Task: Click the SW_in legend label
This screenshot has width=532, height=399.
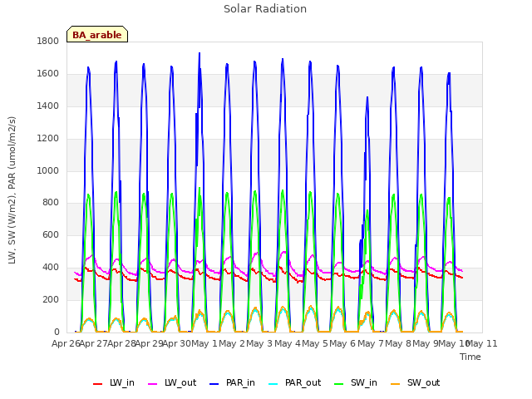Action: (364, 382)
